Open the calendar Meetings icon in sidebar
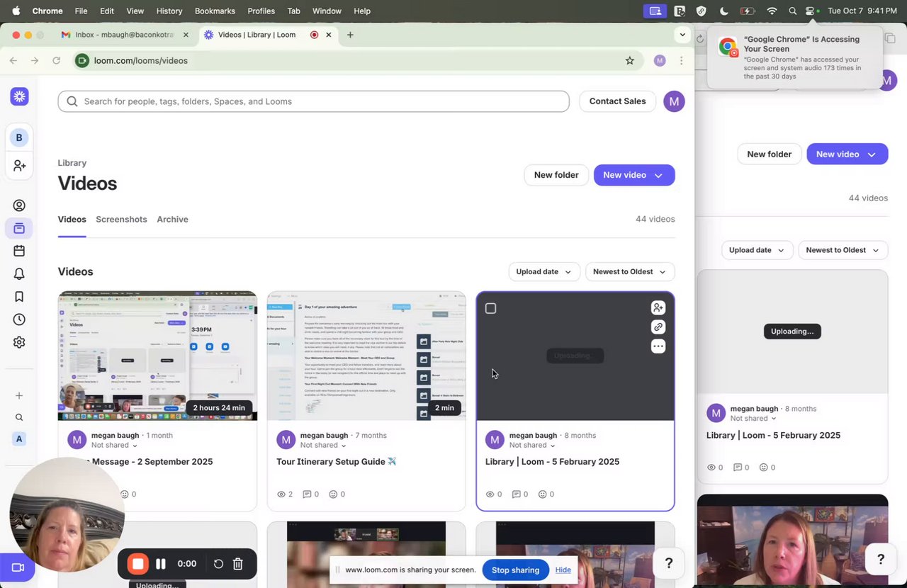This screenshot has width=907, height=588. click(x=19, y=251)
